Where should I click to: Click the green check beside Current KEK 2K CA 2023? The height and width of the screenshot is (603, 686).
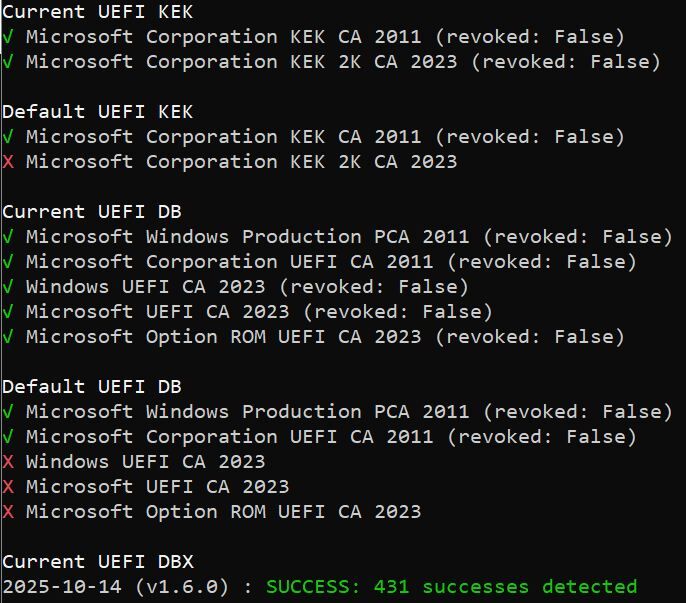pos(8,62)
